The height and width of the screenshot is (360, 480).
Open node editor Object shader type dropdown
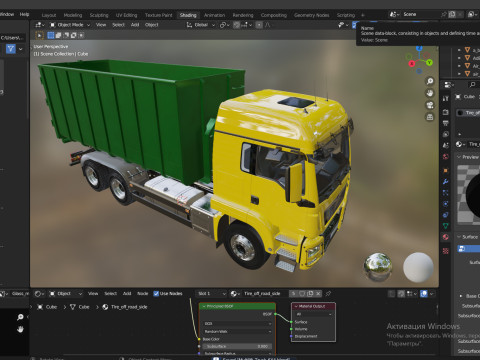coord(65,293)
